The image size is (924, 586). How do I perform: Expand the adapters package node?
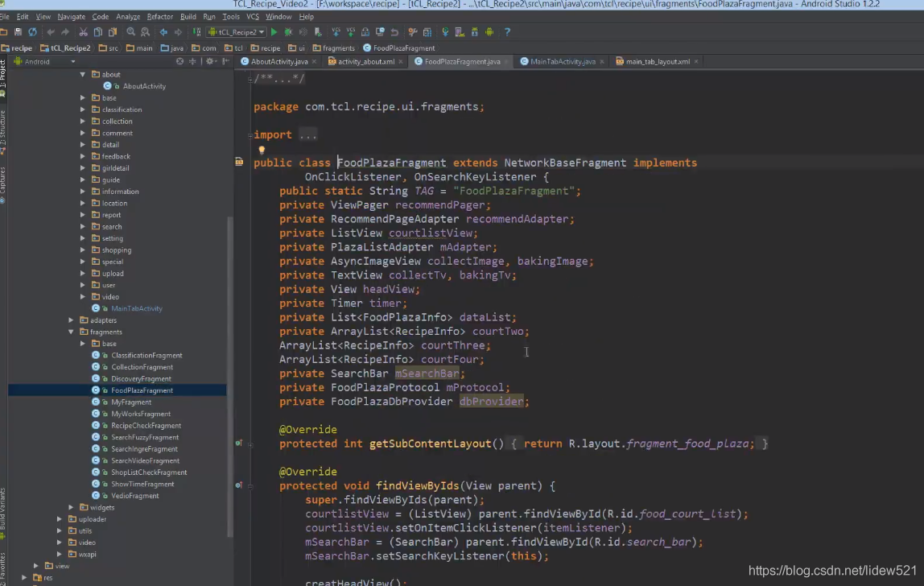pos(71,320)
